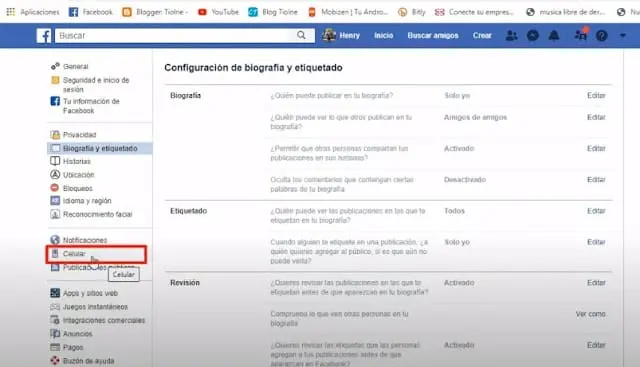
Task: Open Apps y sitios web
Action: click(x=90, y=293)
